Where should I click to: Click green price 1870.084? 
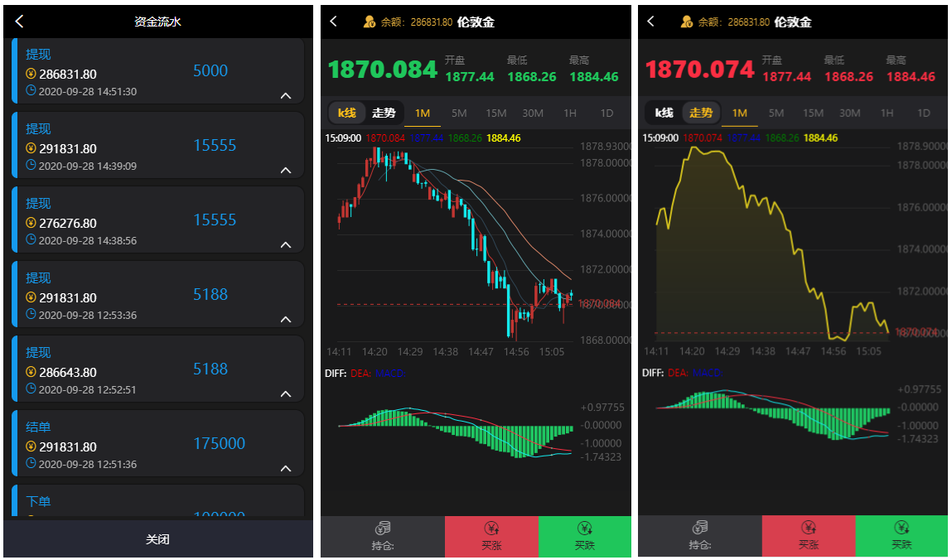383,70
